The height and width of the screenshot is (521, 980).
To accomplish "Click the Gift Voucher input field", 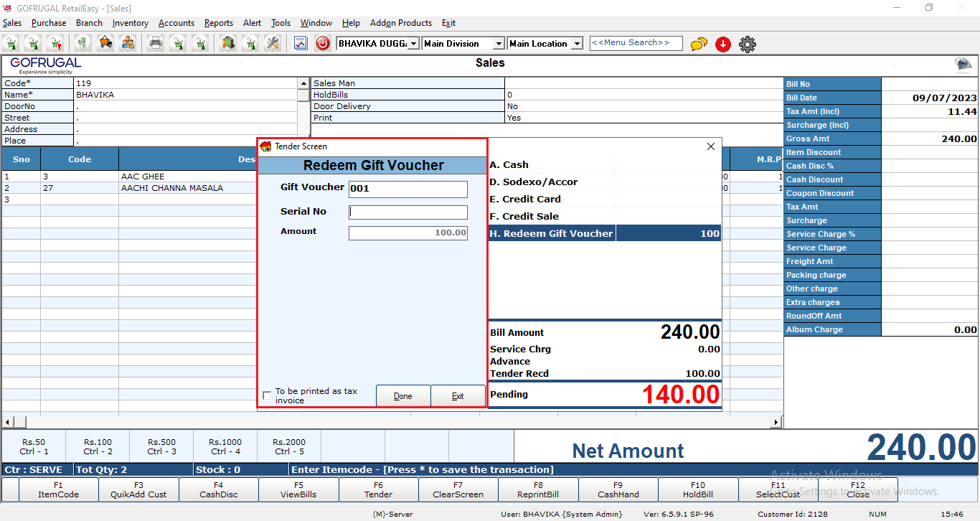I will coord(407,189).
